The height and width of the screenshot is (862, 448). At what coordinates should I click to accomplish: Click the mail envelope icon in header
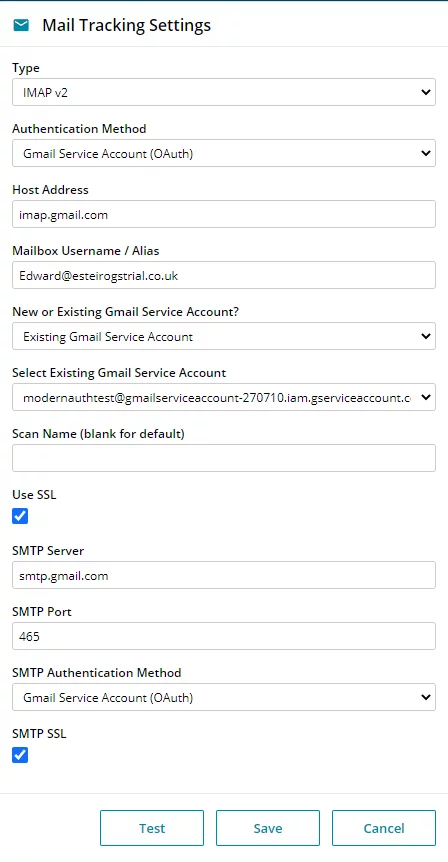click(21, 25)
